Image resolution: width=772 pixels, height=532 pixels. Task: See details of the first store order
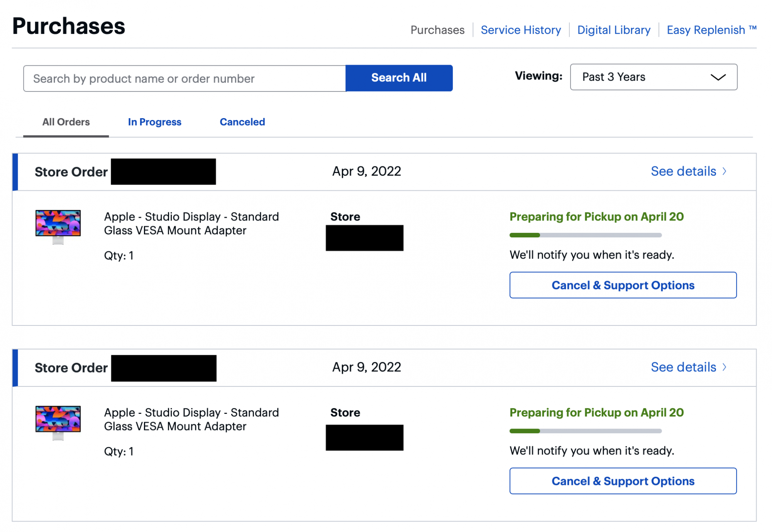point(683,171)
